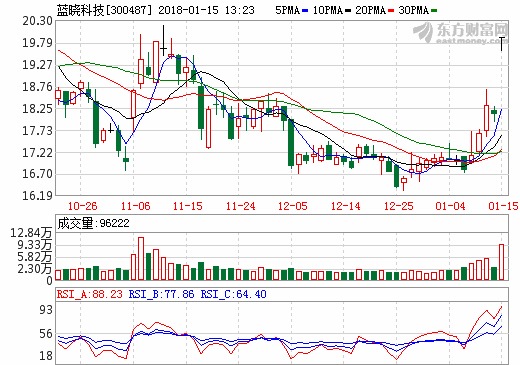This screenshot has width=520, height=365.
Task: Click the 01-04 date label
Action: click(450, 206)
